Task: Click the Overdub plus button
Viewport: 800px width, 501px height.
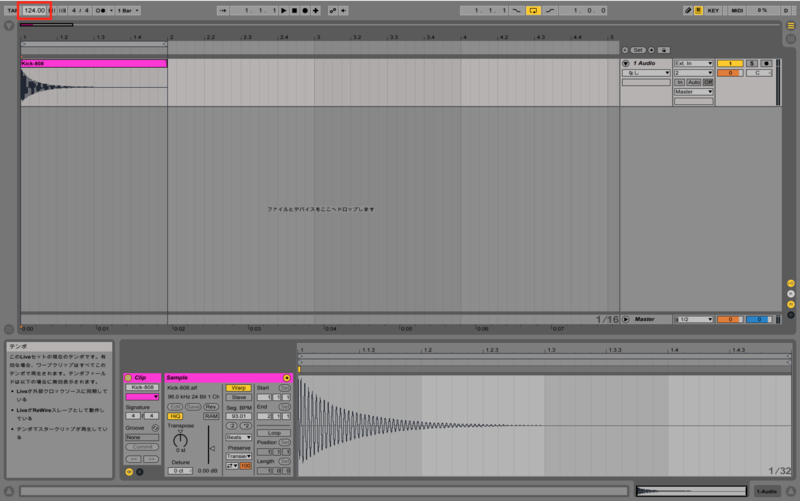Action: pyautogui.click(x=316, y=10)
